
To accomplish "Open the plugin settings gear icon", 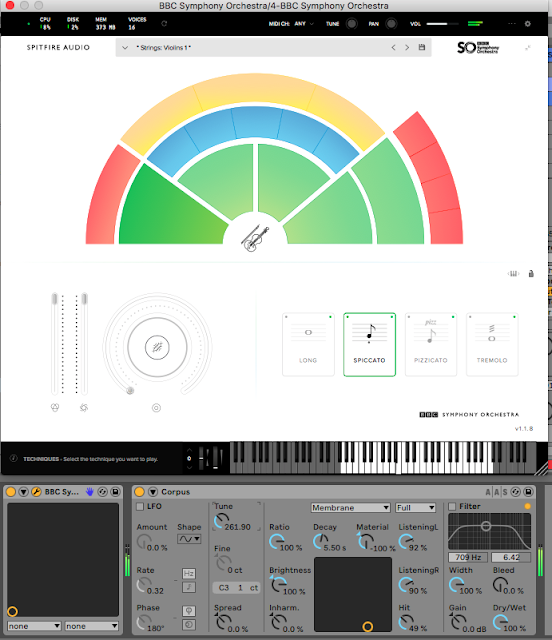I will [528, 24].
